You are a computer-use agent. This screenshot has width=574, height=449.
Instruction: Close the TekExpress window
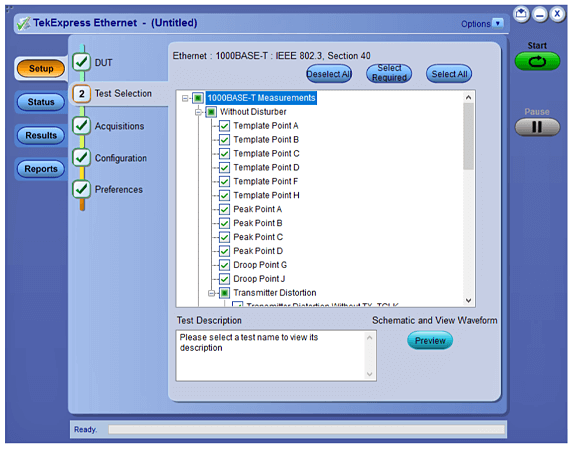(558, 15)
